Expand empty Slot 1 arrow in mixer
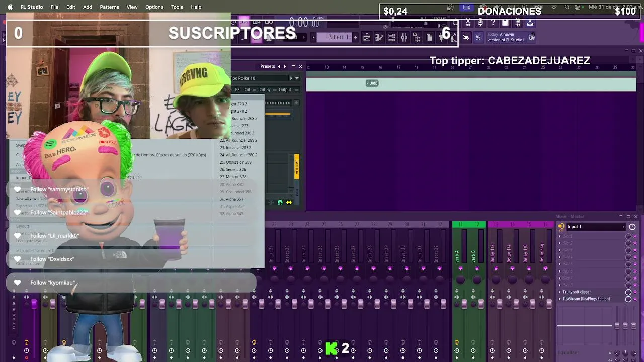This screenshot has height=362, width=644. (x=560, y=236)
